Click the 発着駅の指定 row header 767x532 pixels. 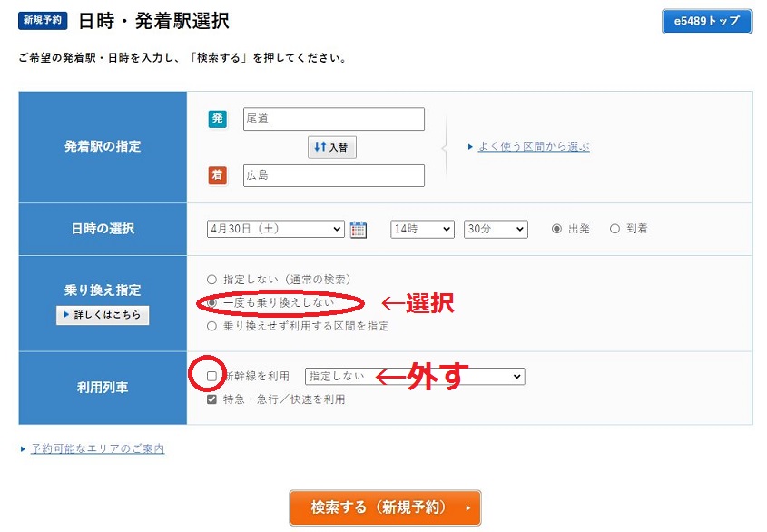(x=103, y=147)
